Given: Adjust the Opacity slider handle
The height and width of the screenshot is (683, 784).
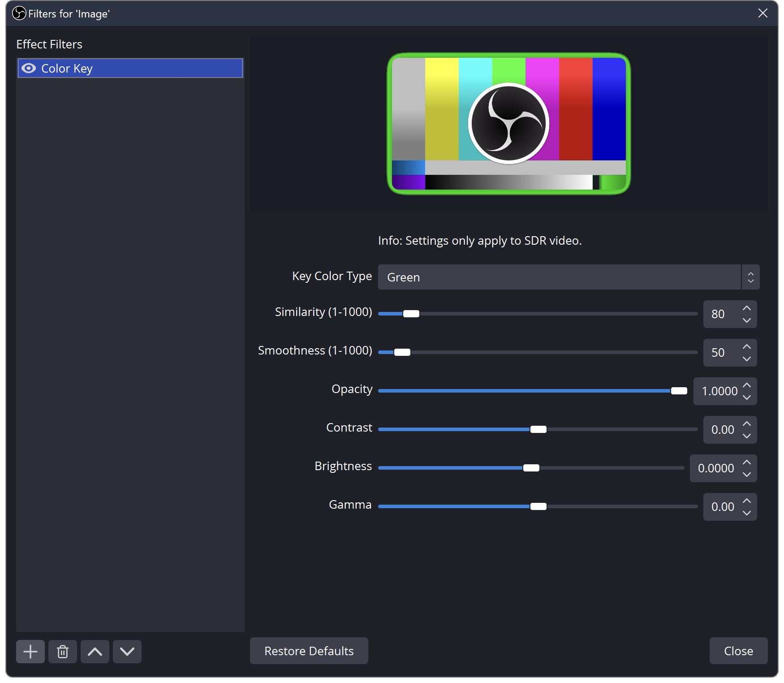Looking at the screenshot, I should [679, 390].
